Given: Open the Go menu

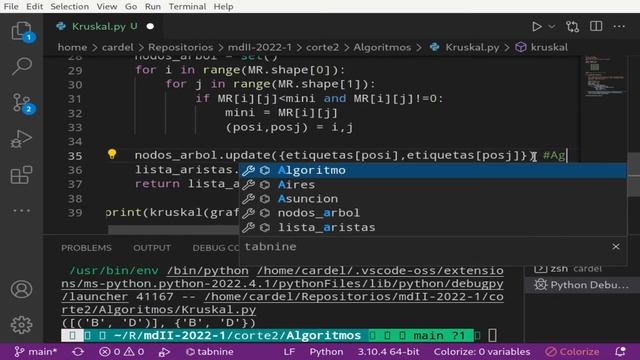Looking at the screenshot, I should coord(131,7).
